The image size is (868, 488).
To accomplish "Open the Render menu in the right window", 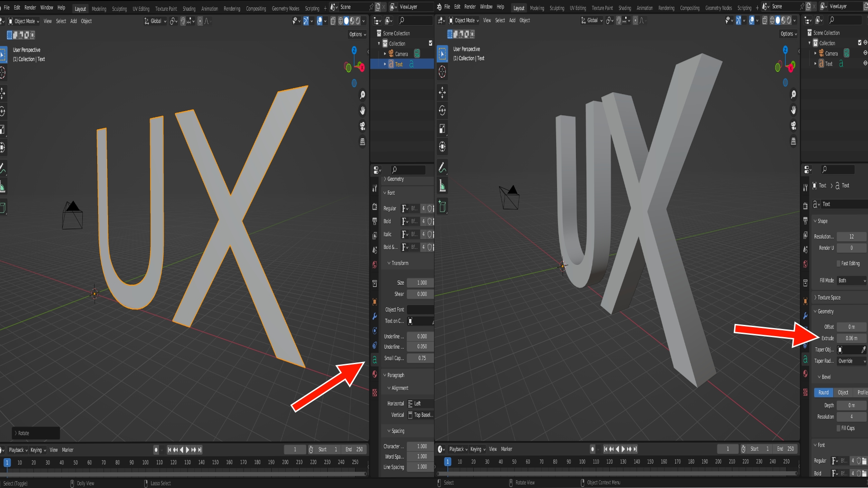I will 470,7.
